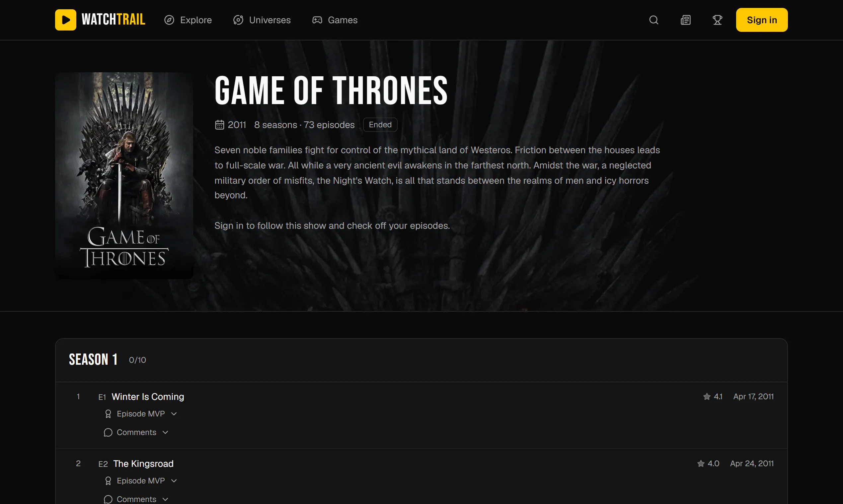Open the Winter Is Coming episode title
The width and height of the screenshot is (843, 504).
point(148,397)
